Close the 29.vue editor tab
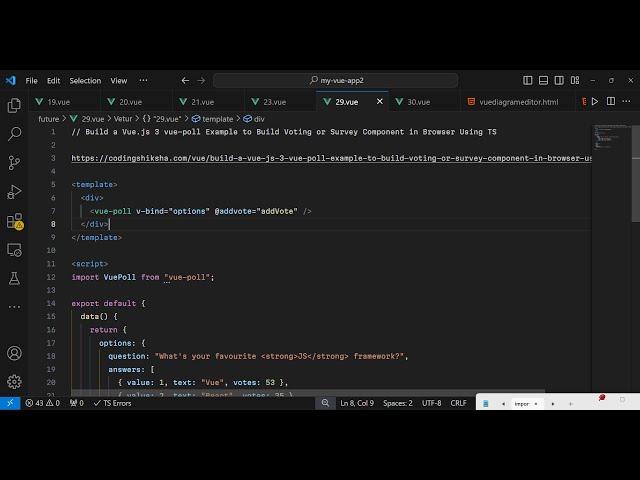 (380, 101)
